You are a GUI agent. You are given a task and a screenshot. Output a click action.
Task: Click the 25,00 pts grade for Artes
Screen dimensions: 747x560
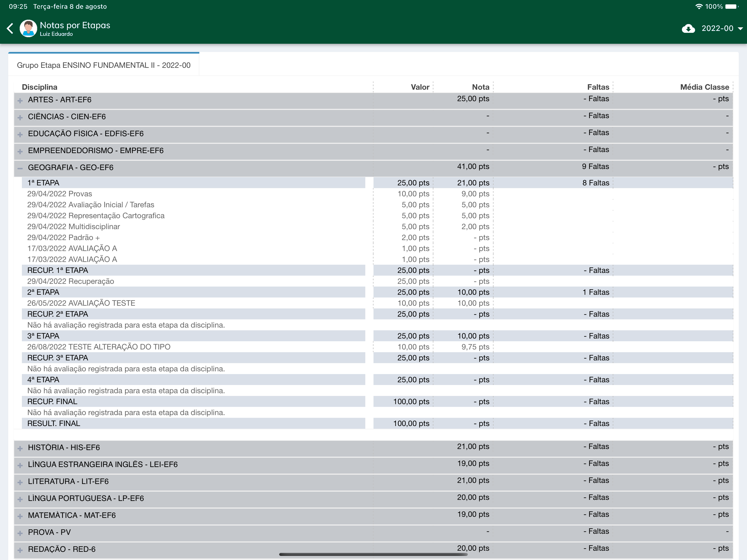pos(473,99)
